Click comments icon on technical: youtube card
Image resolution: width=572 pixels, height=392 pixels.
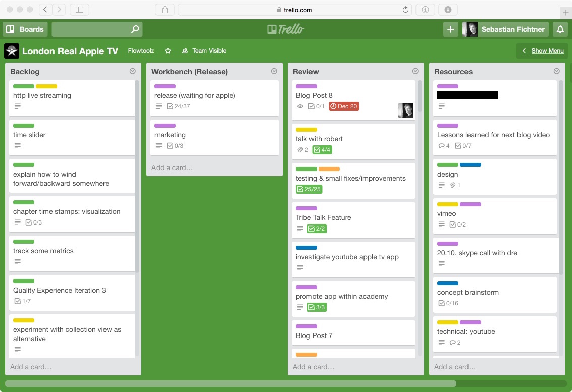453,343
